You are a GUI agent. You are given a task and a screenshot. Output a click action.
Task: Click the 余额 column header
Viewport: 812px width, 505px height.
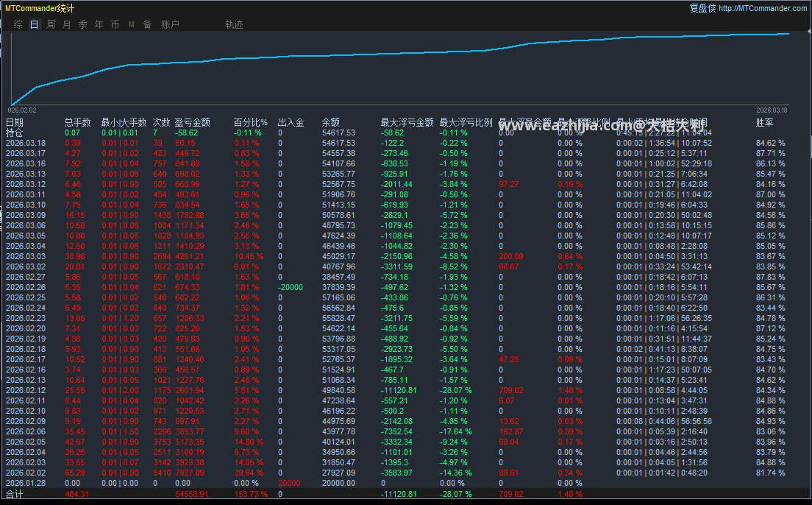330,122
